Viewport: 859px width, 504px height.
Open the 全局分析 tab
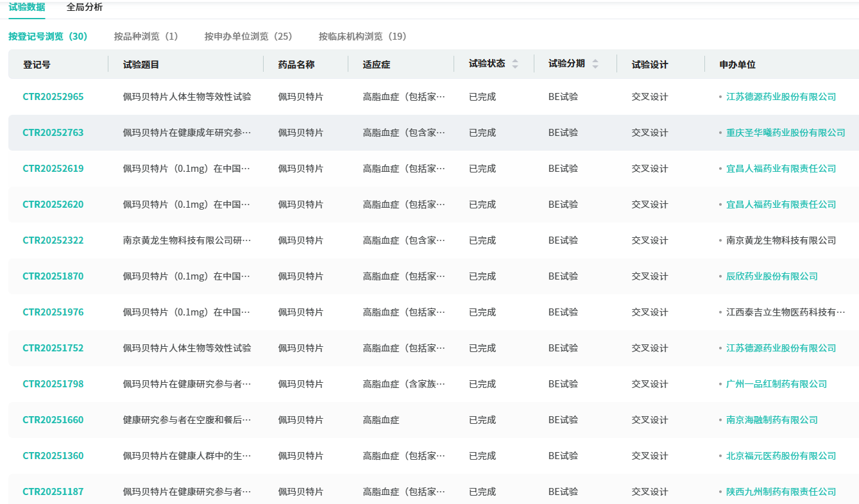click(85, 7)
